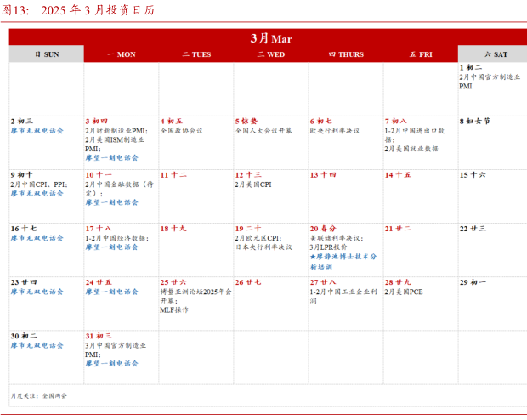Click 日本央行利率决议 event on March 19
This screenshot has height=420, width=527.
point(263,247)
